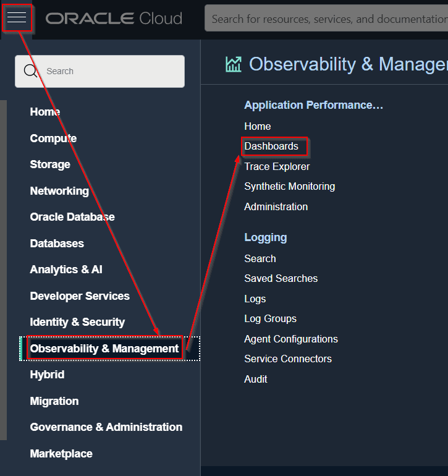
Task: Open the Networking category
Action: [59, 191]
